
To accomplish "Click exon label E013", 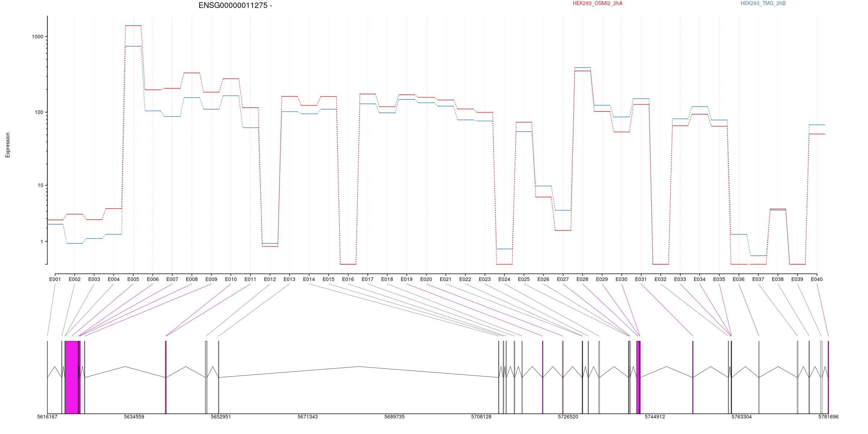I will (289, 279).
